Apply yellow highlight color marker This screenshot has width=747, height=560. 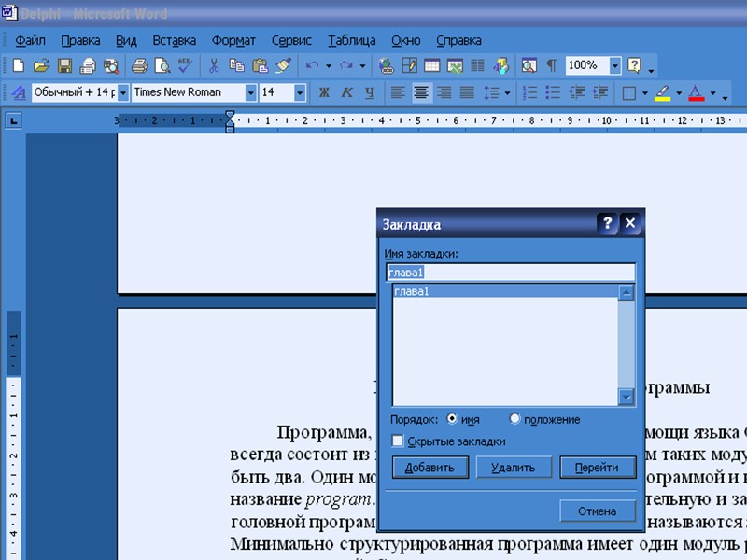click(662, 92)
